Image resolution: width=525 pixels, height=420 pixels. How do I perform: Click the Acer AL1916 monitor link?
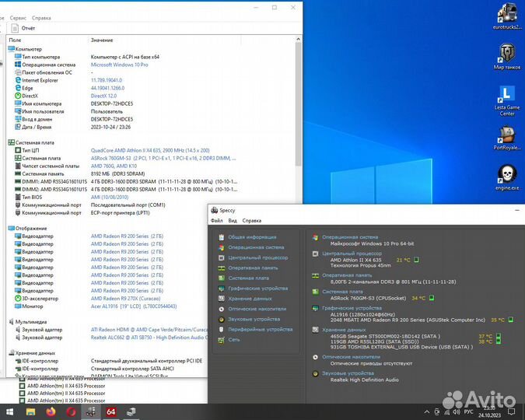[134, 306]
